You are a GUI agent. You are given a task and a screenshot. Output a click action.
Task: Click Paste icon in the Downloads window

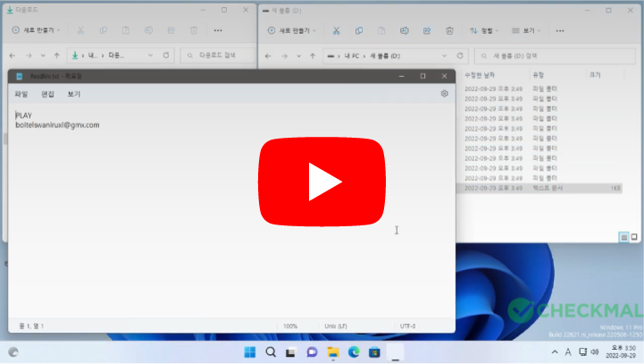126,30
